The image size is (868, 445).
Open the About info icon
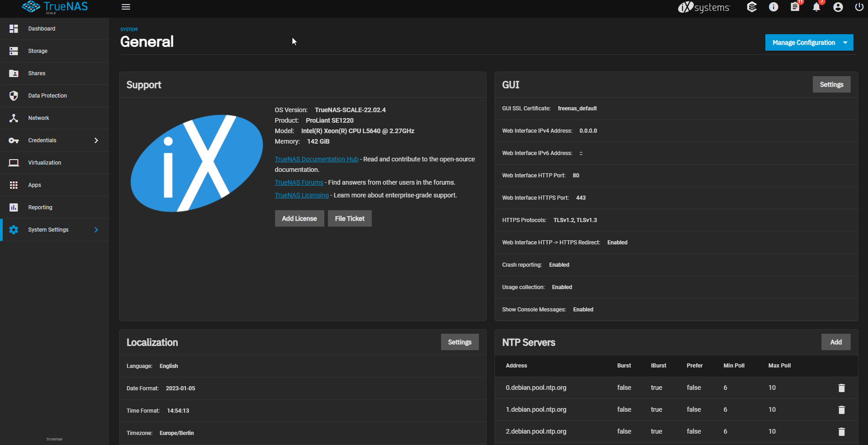(x=774, y=7)
